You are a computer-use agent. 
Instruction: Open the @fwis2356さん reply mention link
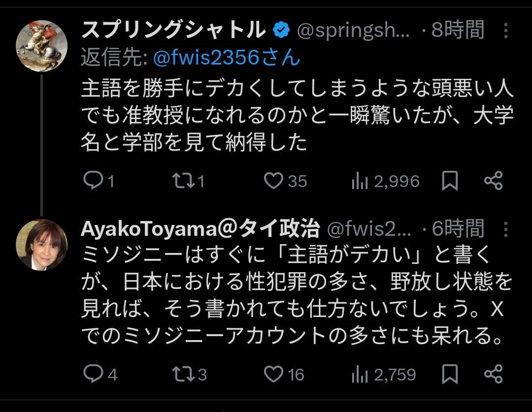[227, 59]
